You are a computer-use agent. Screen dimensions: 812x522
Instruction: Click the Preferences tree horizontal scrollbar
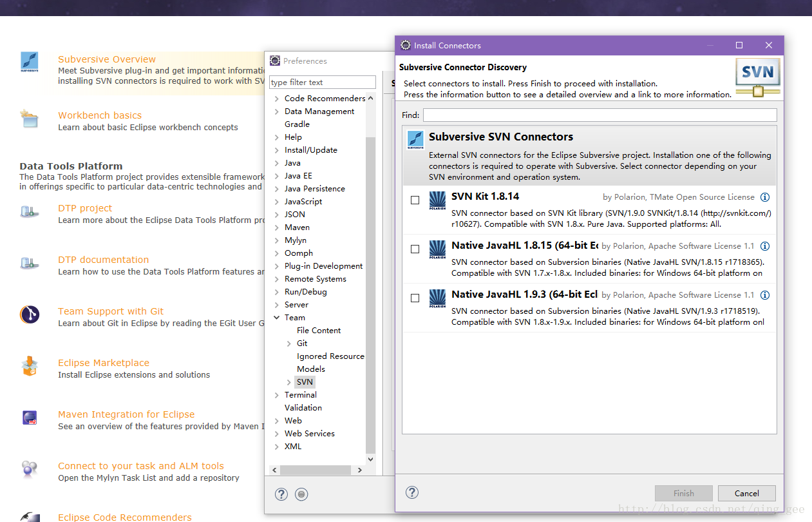315,470
